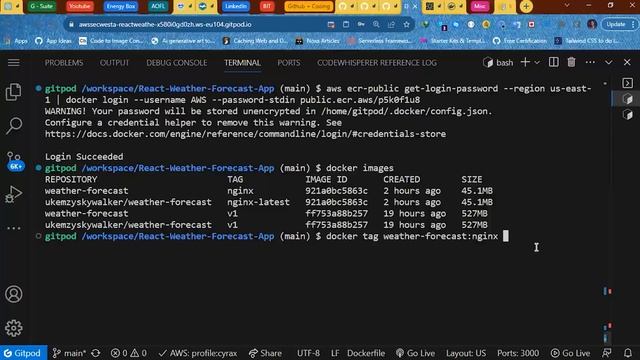Open the App Ideas bookmark
The image size is (640, 360).
53,41
